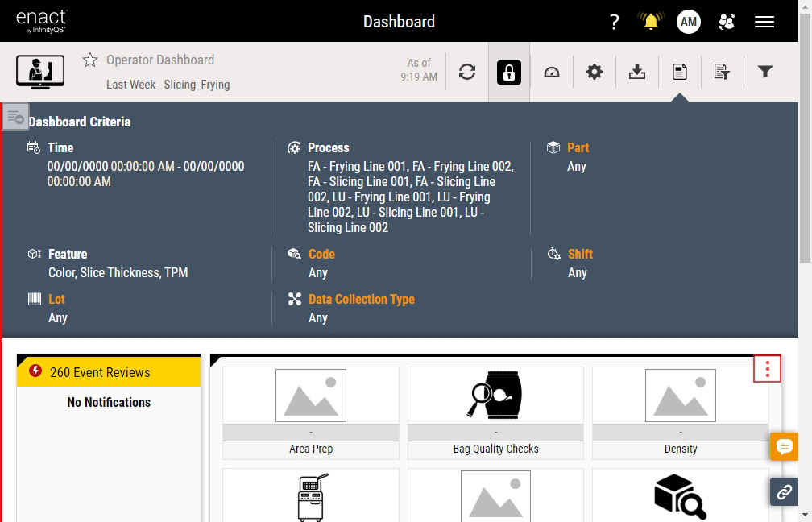Open the hamburger main menu
812x522 pixels.
pos(764,22)
